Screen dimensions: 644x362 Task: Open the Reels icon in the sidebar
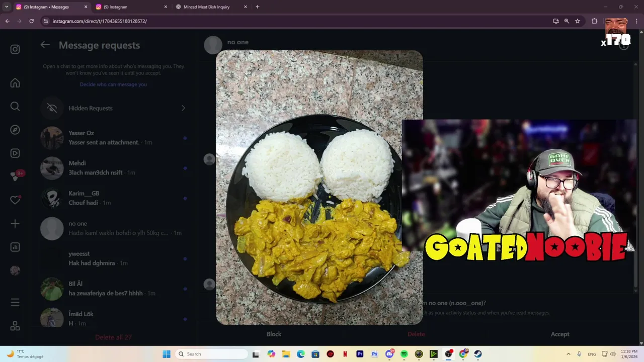[x=15, y=153]
